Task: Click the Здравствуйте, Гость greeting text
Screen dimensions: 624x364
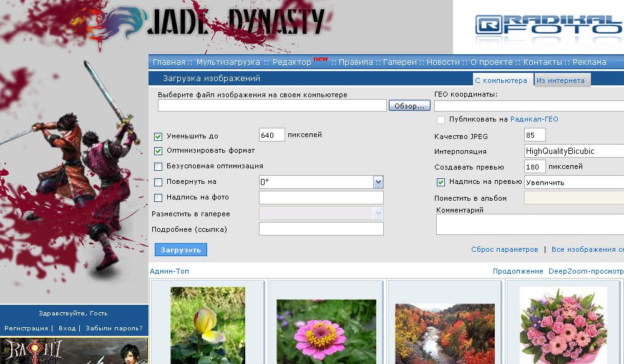Action: point(73,313)
